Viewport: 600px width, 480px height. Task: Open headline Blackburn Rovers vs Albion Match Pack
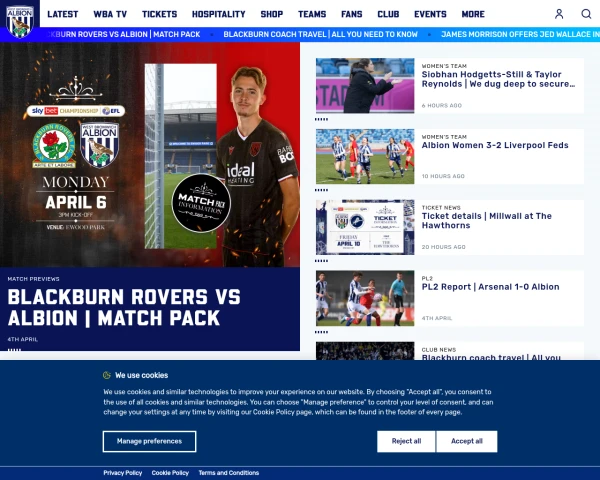pyautogui.click(x=124, y=307)
